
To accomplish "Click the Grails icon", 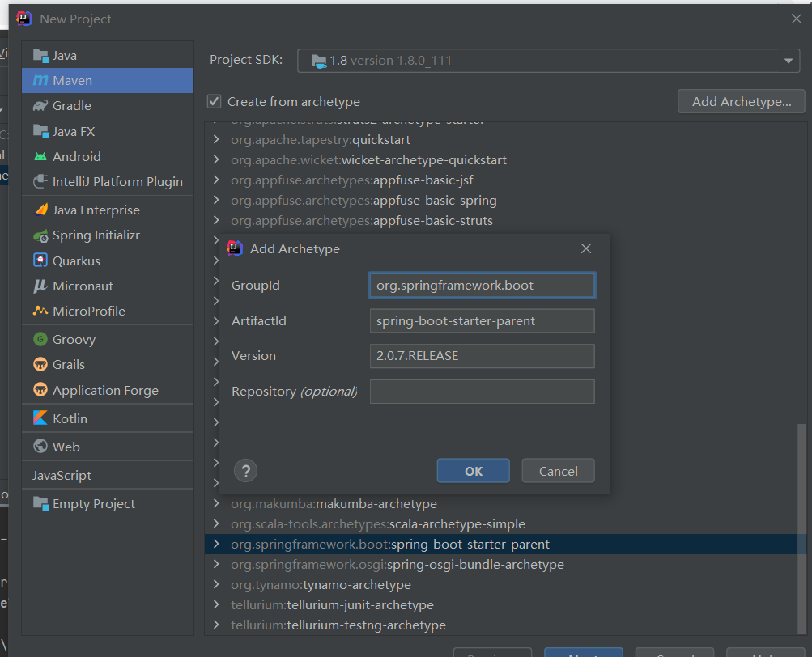I will (40, 364).
